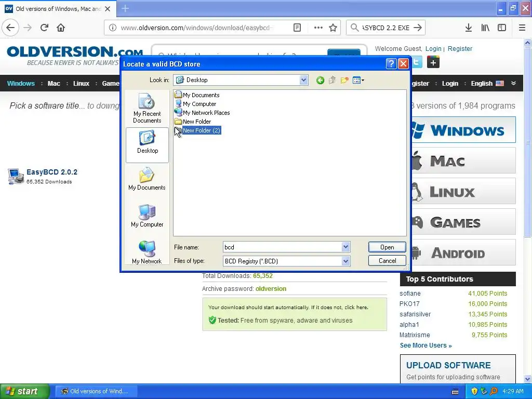This screenshot has height=399, width=532.
Task: Click the Android category banner
Action: [x=463, y=253]
